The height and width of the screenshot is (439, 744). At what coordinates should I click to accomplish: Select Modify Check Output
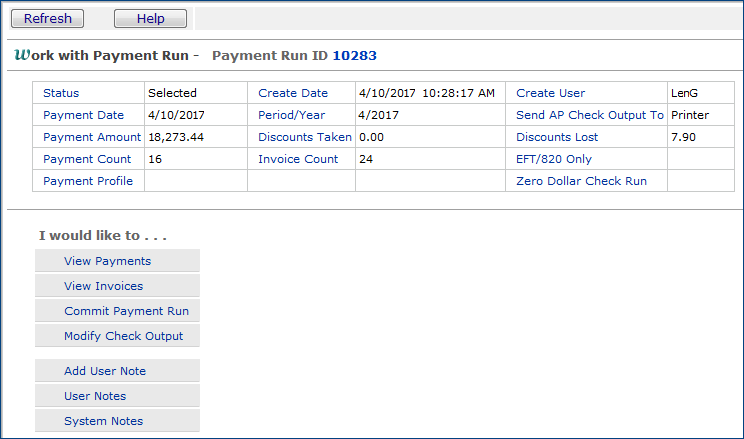123,336
